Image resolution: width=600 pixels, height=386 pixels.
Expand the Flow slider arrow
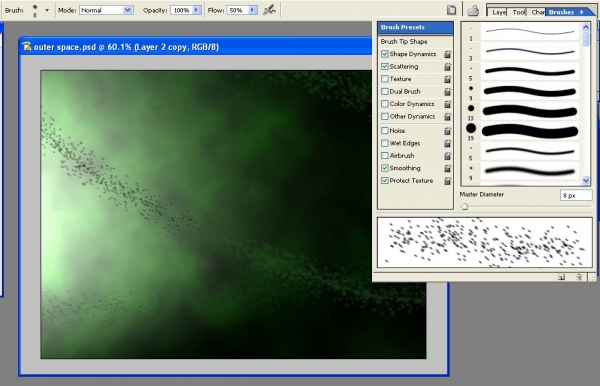click(x=252, y=10)
